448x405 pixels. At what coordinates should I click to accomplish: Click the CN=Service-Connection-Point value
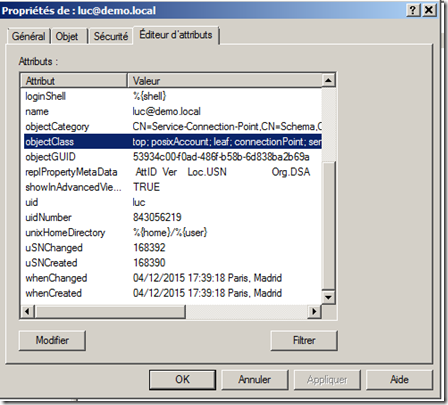227,126
